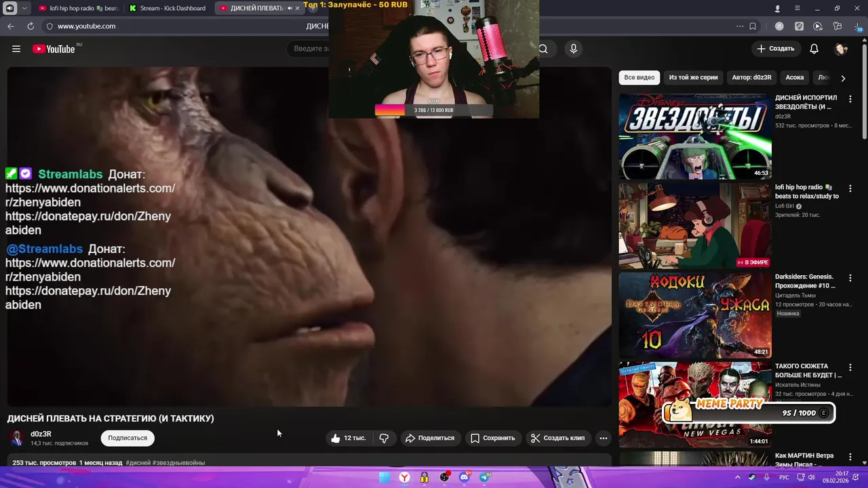Click video title ДИСНЕЙ ИСПОРТИЛ ЗВЕЗДОЛЁТЫ
Image resolution: width=868 pixels, height=488 pixels.
coord(807,102)
